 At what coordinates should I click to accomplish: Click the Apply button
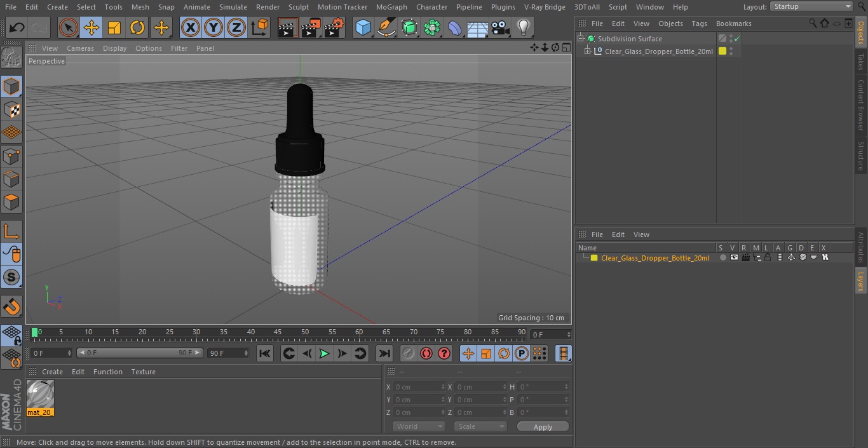(543, 427)
